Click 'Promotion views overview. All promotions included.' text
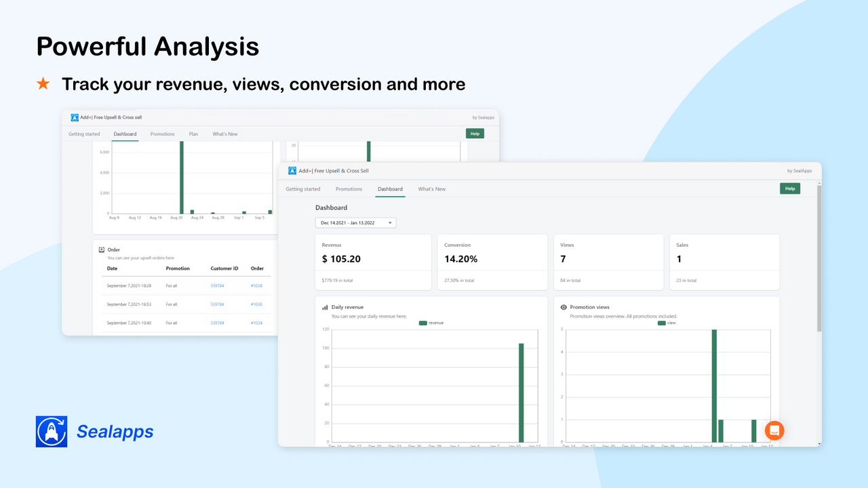868x488 pixels. click(x=623, y=317)
